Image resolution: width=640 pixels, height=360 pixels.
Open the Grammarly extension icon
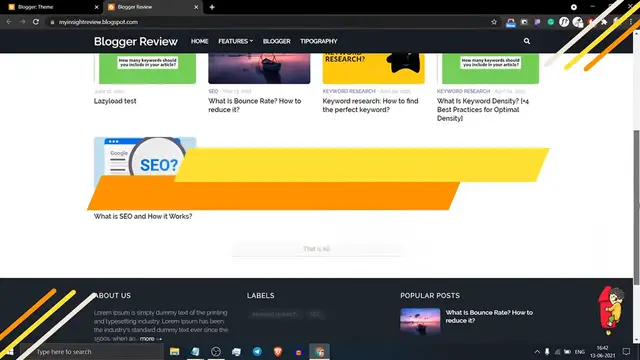(551, 22)
